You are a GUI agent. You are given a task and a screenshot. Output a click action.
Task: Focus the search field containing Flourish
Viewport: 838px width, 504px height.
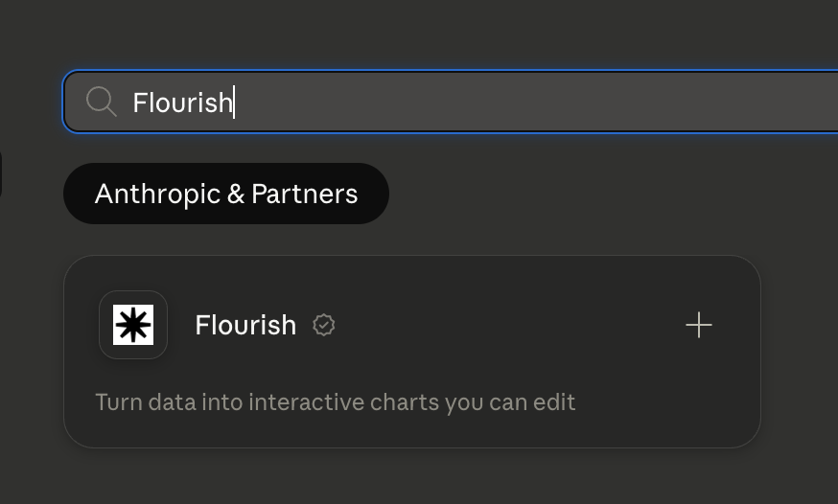click(x=450, y=102)
